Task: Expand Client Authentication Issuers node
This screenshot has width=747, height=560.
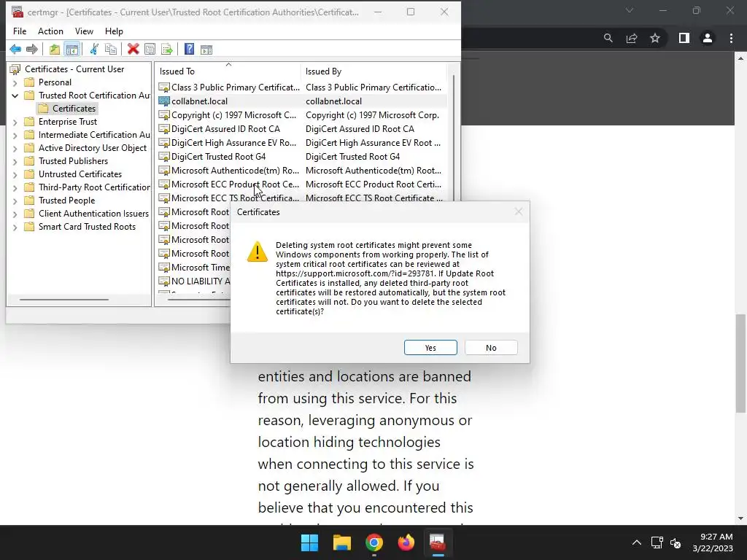Action: 15,214
